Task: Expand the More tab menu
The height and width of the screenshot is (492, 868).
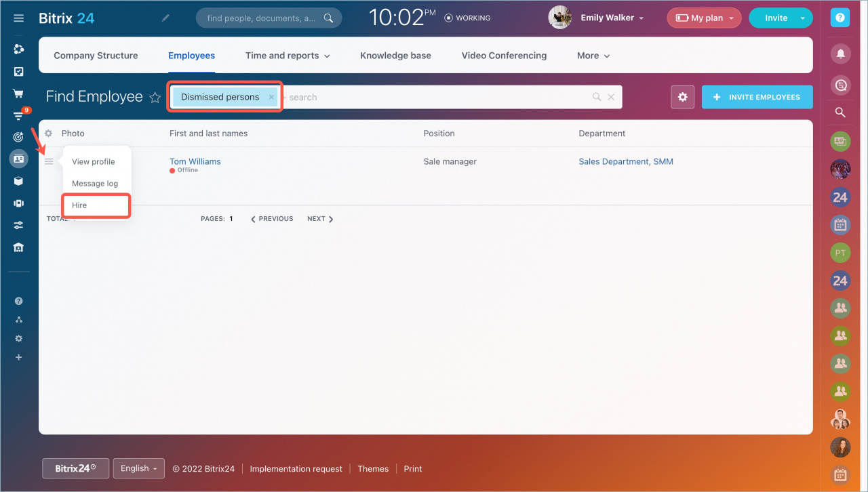Action: click(593, 56)
